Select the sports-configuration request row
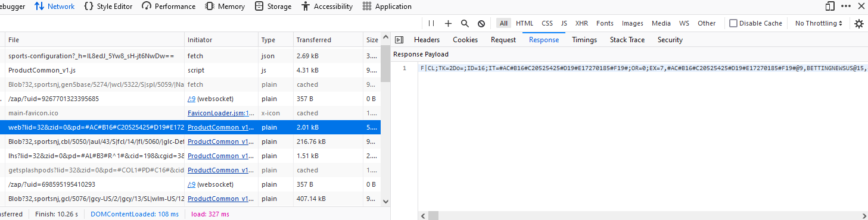Screen dimensions: 868x220 coord(191,56)
